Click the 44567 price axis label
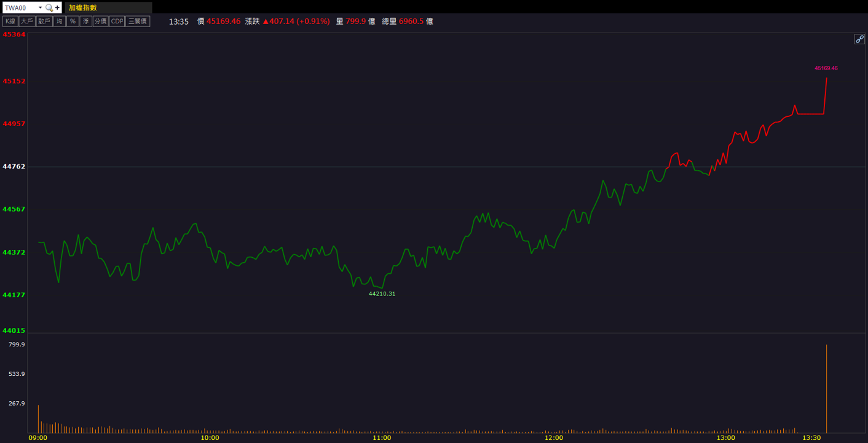This screenshot has width=868, height=443. [x=14, y=209]
